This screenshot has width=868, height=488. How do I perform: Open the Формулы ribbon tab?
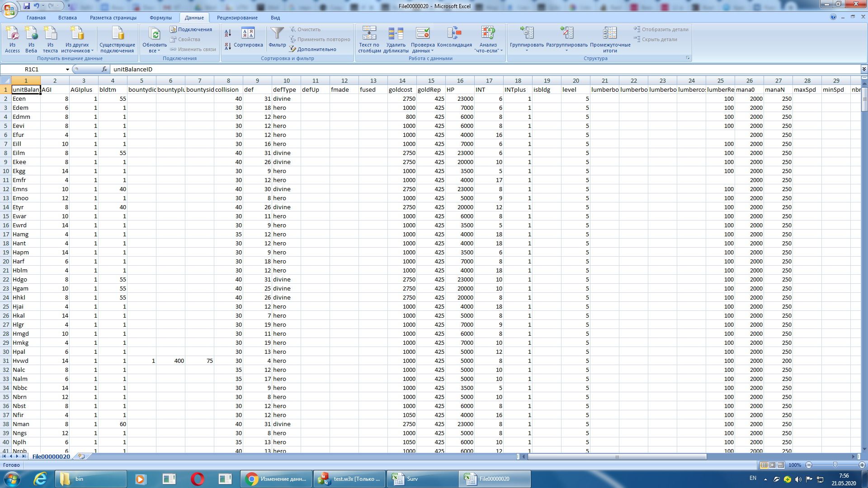[160, 18]
